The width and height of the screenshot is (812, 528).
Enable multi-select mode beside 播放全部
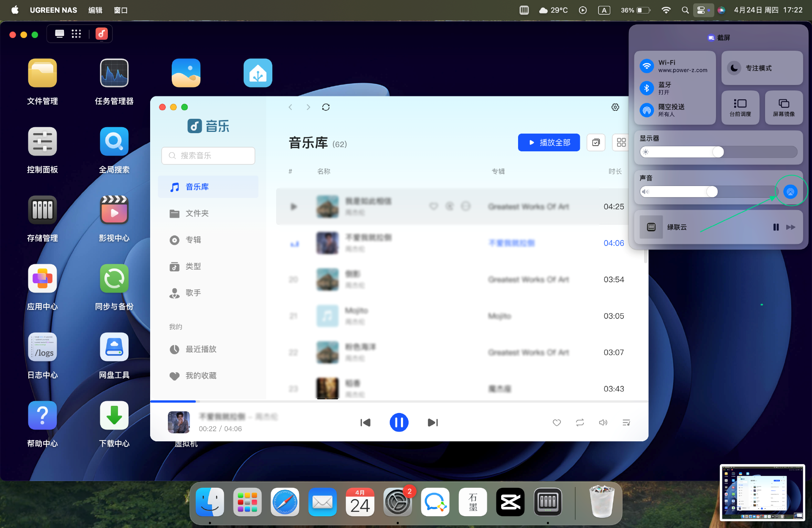coord(596,142)
